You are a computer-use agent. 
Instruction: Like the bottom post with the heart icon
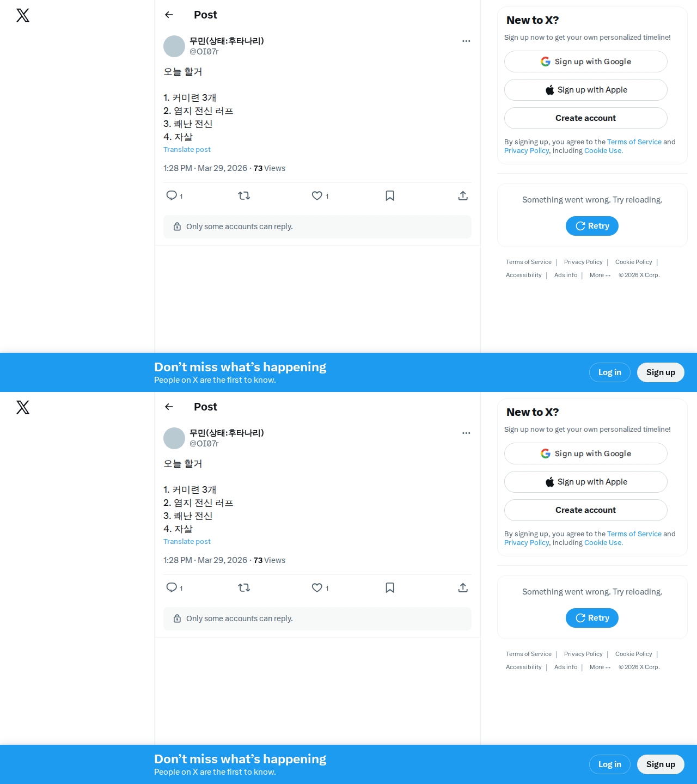pyautogui.click(x=317, y=587)
